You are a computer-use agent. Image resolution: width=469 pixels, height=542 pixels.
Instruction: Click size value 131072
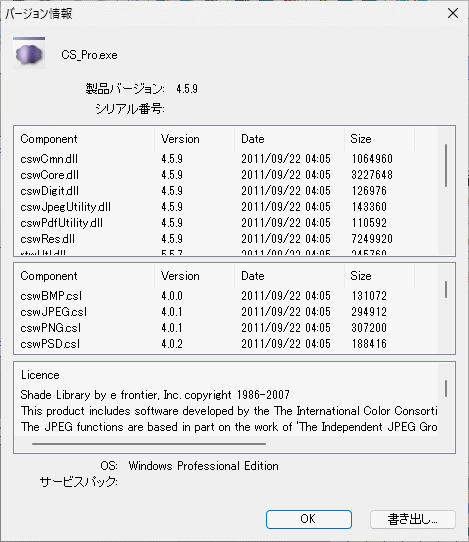369,296
